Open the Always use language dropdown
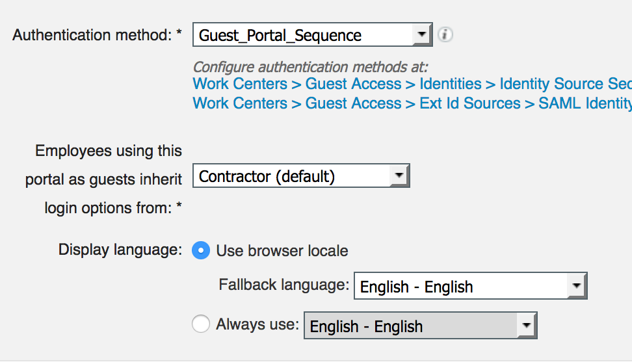This screenshot has height=364, width=632. (421, 326)
